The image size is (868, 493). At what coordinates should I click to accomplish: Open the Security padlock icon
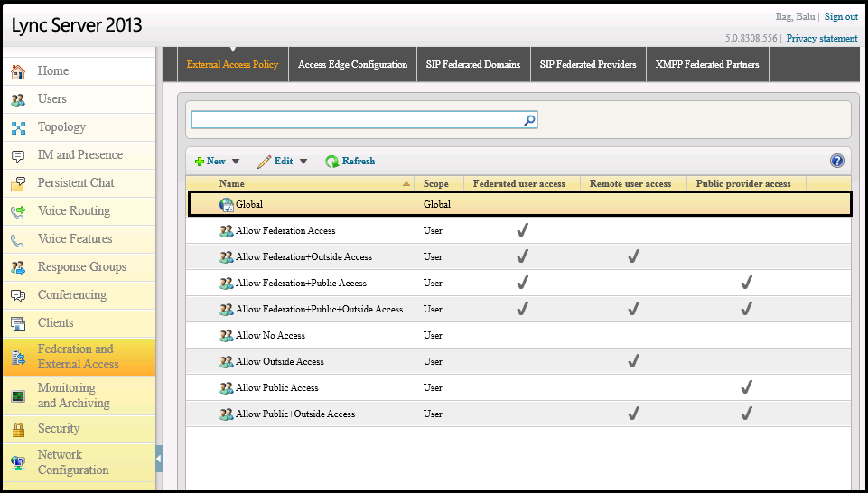pyautogui.click(x=18, y=430)
